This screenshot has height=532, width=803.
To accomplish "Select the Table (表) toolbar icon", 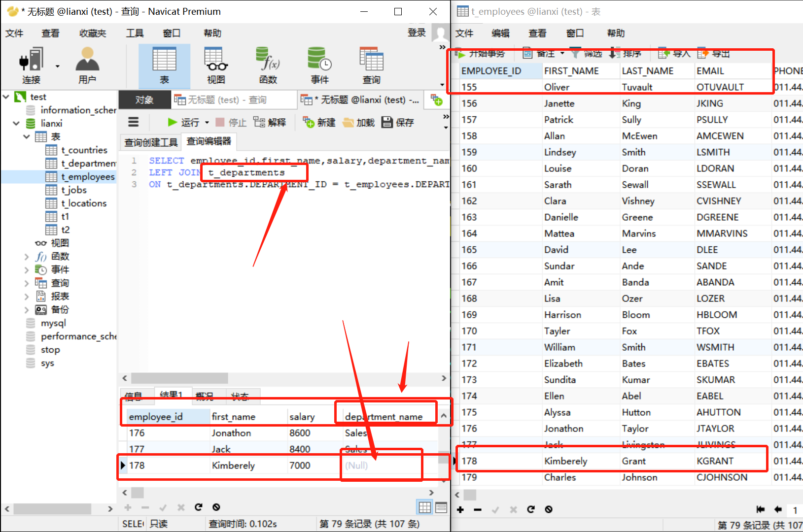I will coord(164,66).
